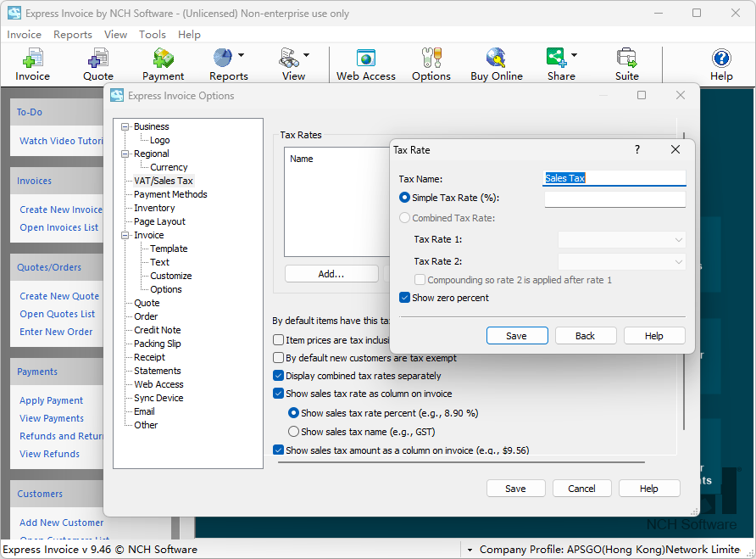Click the Express Invoice app icon in title bar

click(x=14, y=13)
